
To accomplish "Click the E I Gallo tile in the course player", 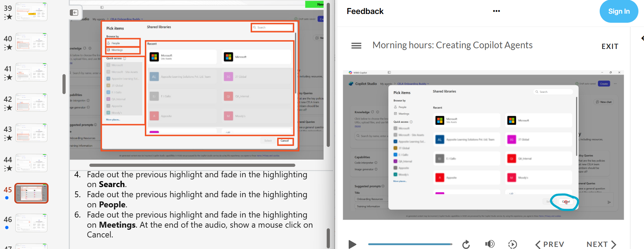I will coord(467,158).
